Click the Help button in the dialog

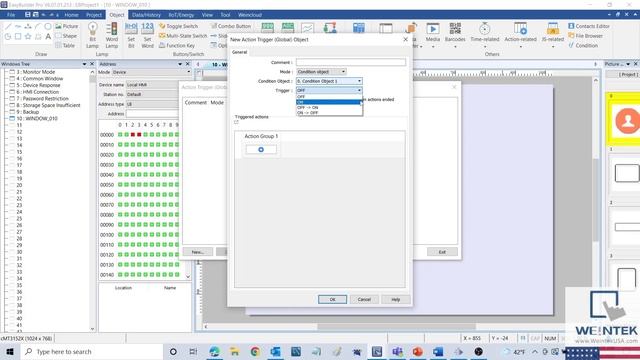(396, 300)
